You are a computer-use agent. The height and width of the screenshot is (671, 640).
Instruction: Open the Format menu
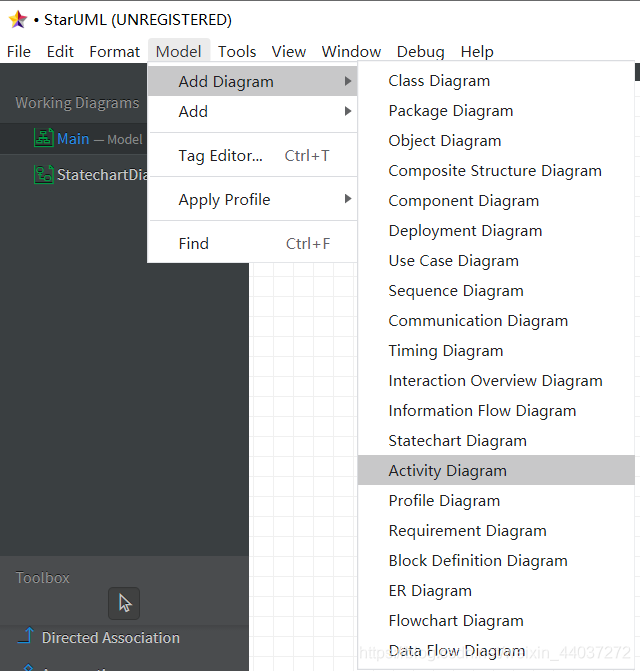[x=114, y=52]
